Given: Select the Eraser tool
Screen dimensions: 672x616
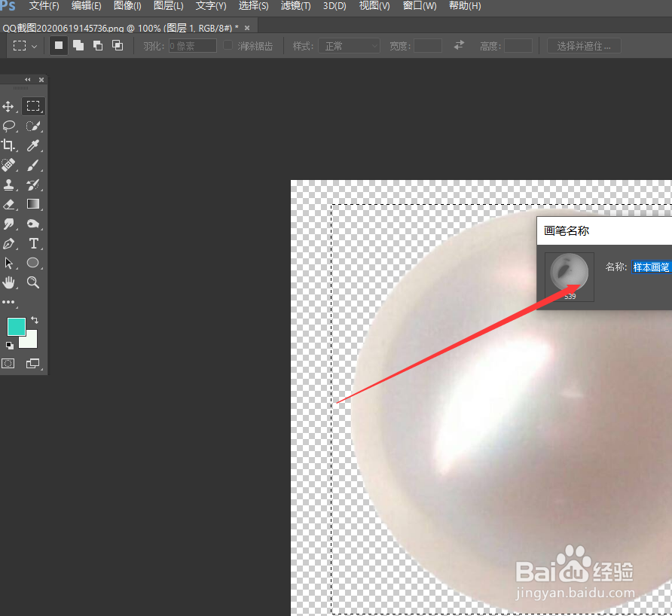Looking at the screenshot, I should pos(8,204).
